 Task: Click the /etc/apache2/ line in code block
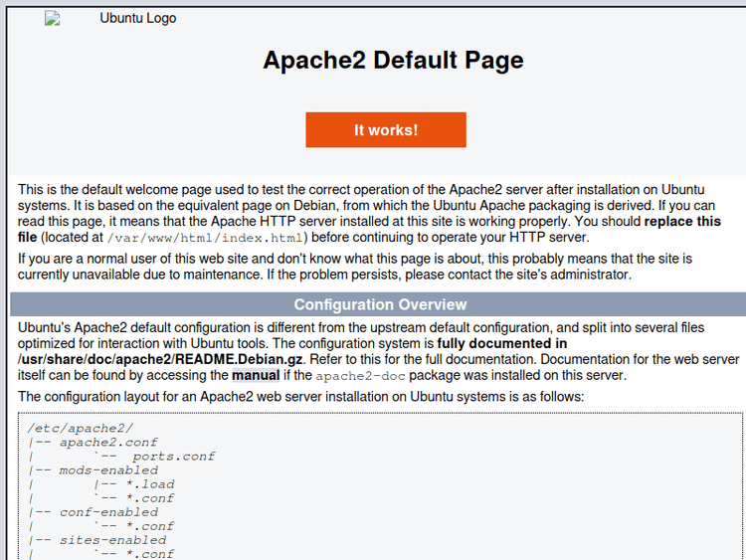[73, 429]
